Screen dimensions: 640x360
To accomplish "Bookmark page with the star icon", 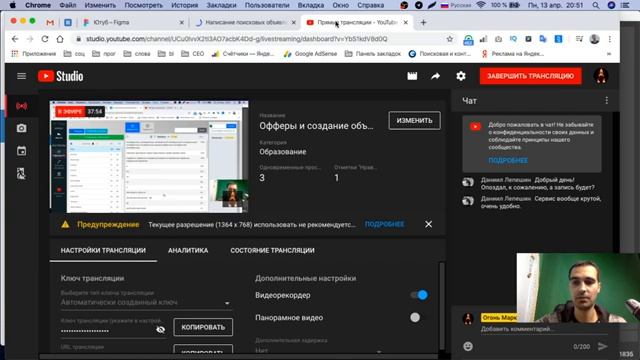I will tap(450, 39).
